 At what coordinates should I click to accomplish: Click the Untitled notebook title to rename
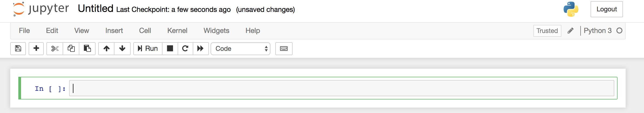[x=96, y=9]
